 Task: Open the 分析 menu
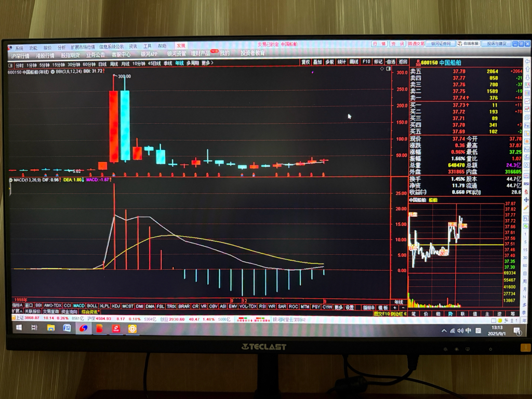click(x=61, y=47)
